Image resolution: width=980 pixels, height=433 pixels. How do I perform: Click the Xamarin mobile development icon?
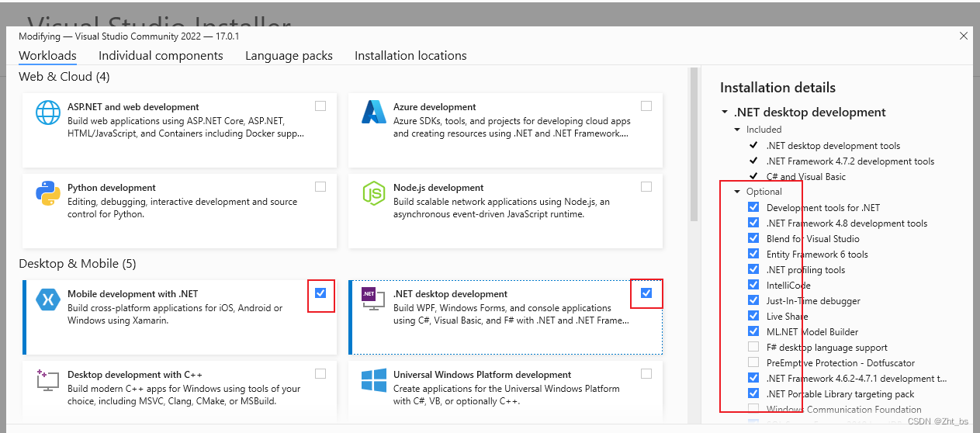click(48, 300)
